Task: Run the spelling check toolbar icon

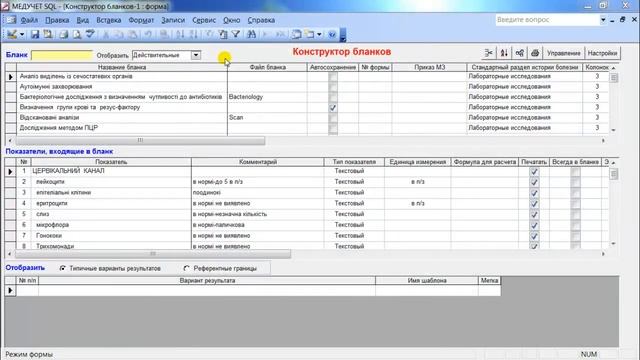Action: point(90,35)
